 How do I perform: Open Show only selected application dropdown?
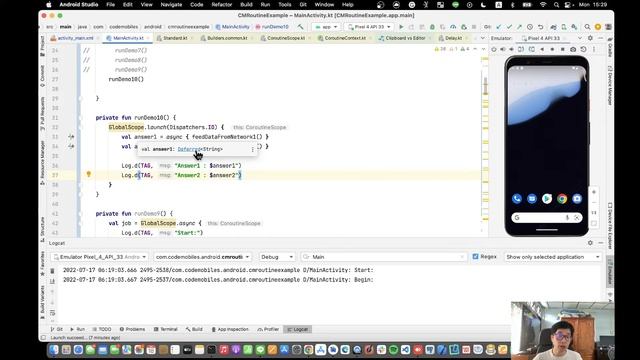click(553, 257)
